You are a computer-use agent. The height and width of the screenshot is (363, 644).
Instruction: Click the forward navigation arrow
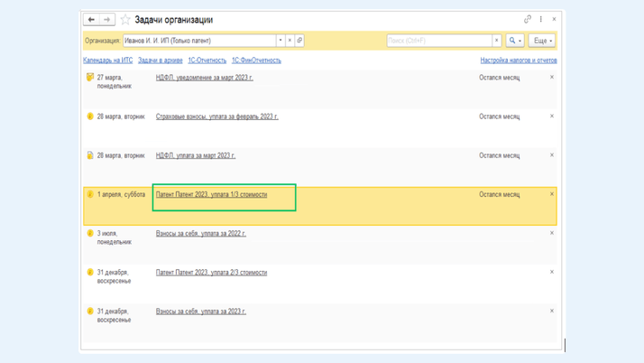[x=106, y=20]
